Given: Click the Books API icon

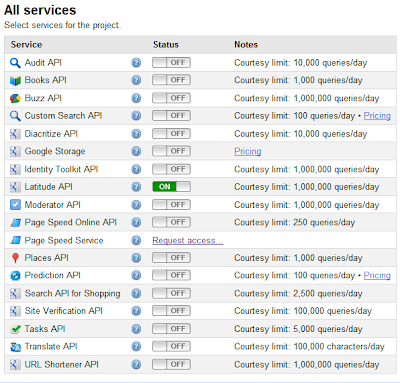Looking at the screenshot, I should click(15, 80).
